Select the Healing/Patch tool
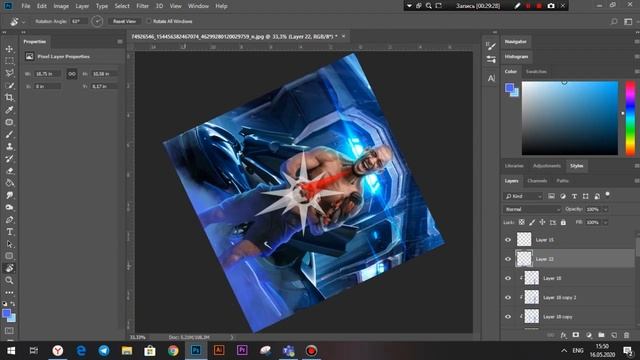 pyautogui.click(x=9, y=122)
